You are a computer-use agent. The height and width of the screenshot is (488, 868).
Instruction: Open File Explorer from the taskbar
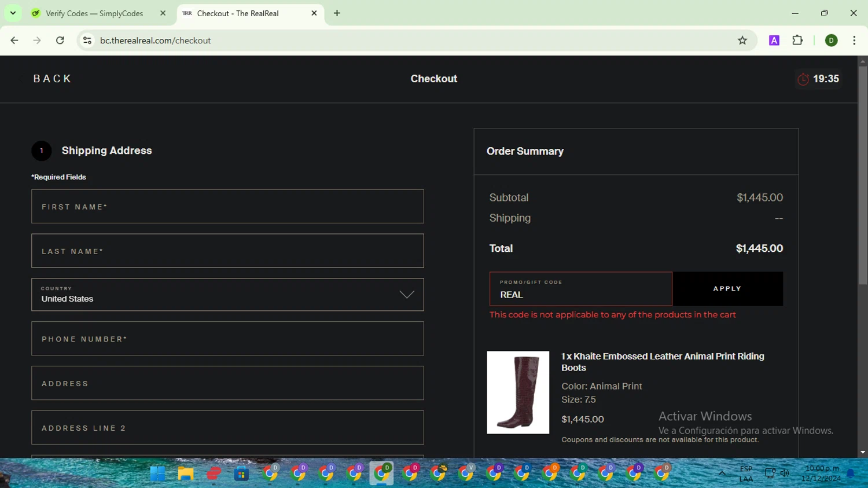186,474
